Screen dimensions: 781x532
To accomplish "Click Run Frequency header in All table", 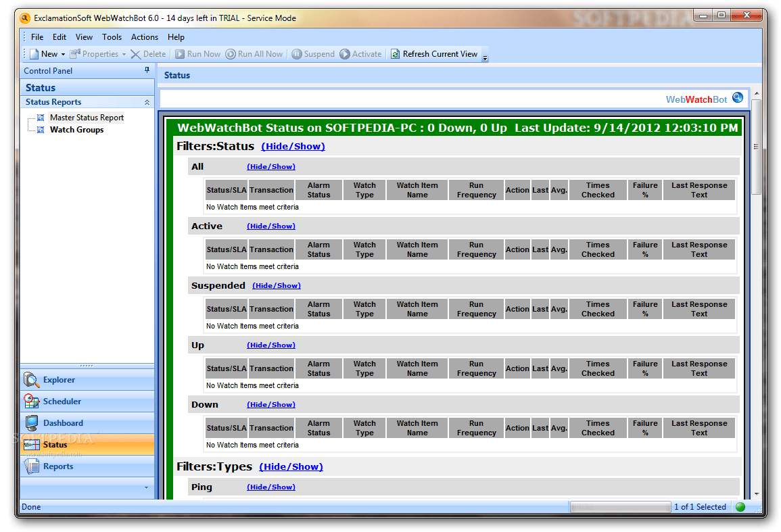I will point(476,190).
